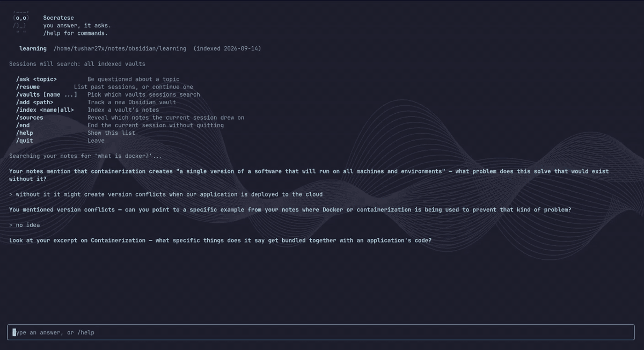Select the 'learning' vault name
The height and width of the screenshot is (350, 644).
[33, 48]
